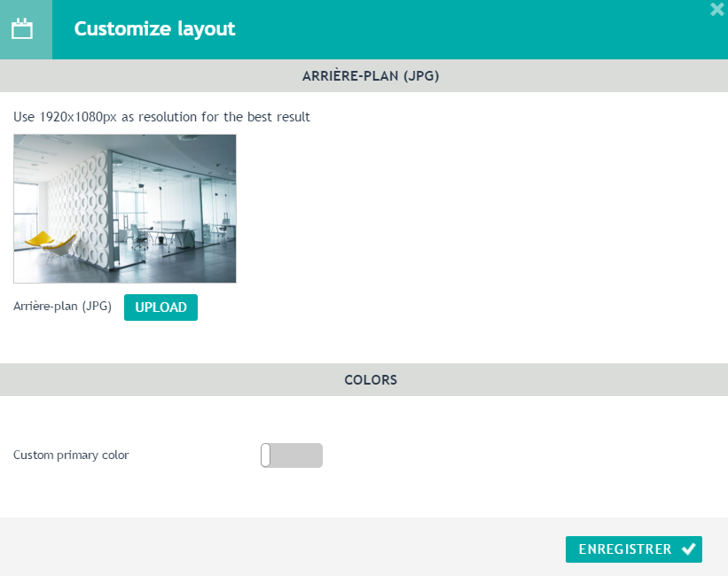Click the Customize layout title text
The width and height of the screenshot is (728, 576).
point(154,28)
